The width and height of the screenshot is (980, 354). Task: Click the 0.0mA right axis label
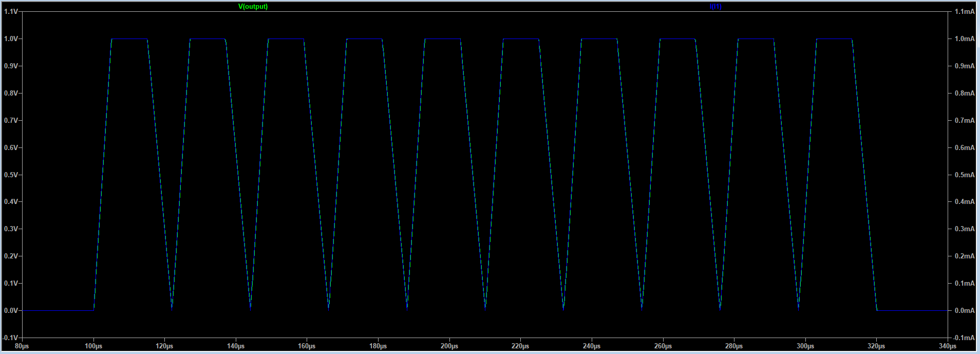pos(964,310)
